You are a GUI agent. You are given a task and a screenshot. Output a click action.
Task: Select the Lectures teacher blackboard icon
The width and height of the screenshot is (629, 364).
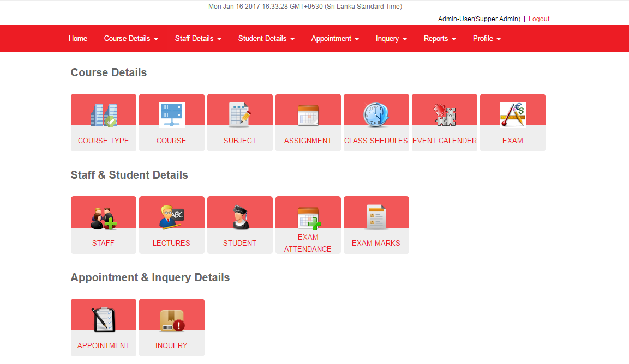[x=172, y=217]
